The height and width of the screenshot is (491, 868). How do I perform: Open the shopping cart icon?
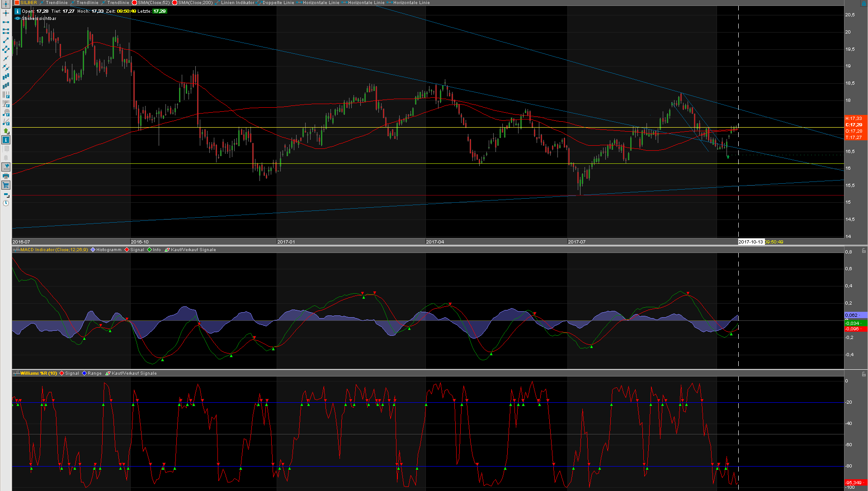[x=6, y=186]
